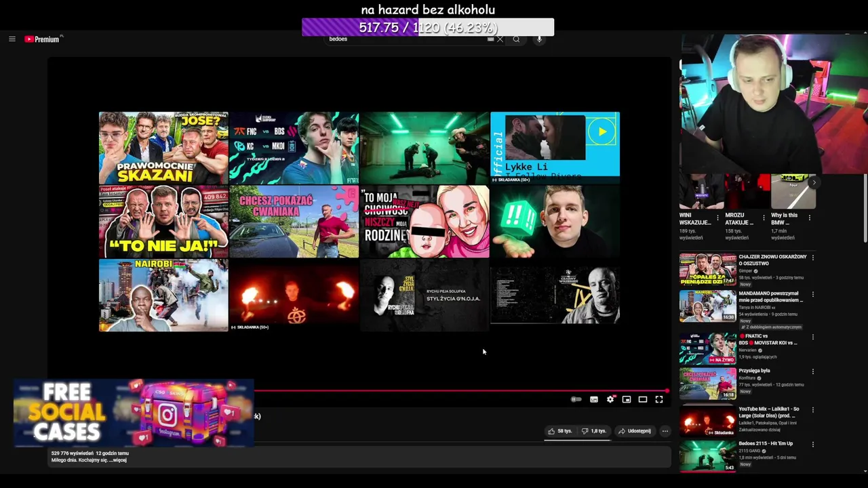This screenshot has height=488, width=868.
Task: Expand the description with '...więcej'
Action: point(118,460)
